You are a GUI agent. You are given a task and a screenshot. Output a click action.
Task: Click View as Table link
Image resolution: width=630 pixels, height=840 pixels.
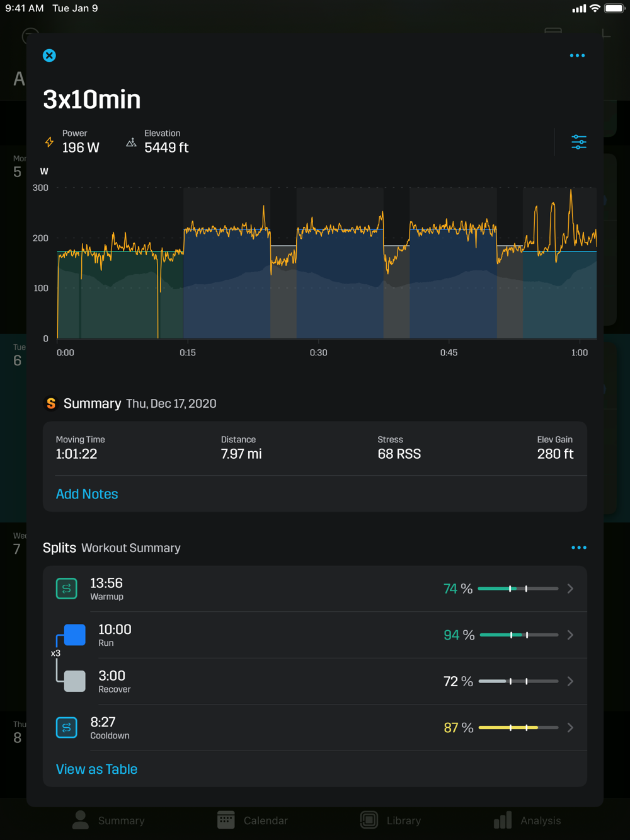coord(96,769)
